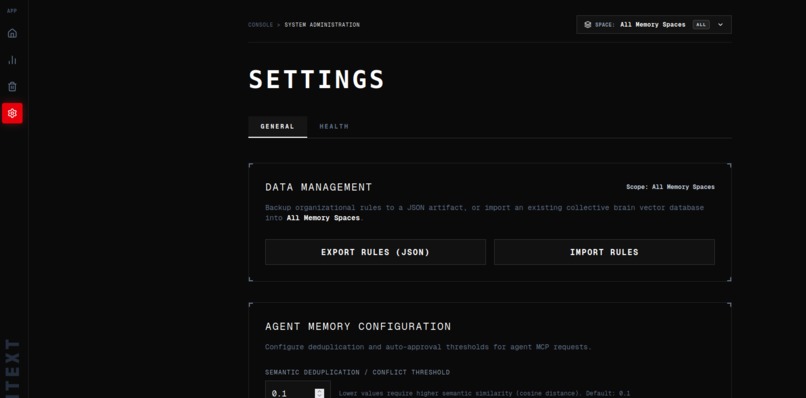Viewport: 806px width, 398px height.
Task: Click Agent Memory Configuration heading
Action: (x=358, y=327)
